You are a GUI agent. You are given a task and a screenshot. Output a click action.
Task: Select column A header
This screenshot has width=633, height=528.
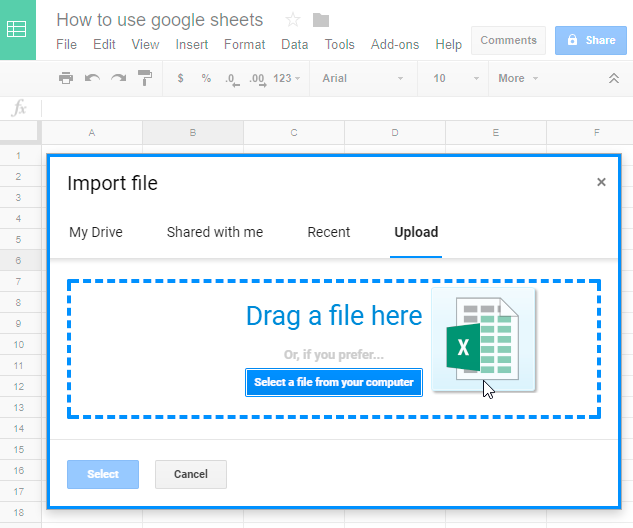click(x=92, y=132)
